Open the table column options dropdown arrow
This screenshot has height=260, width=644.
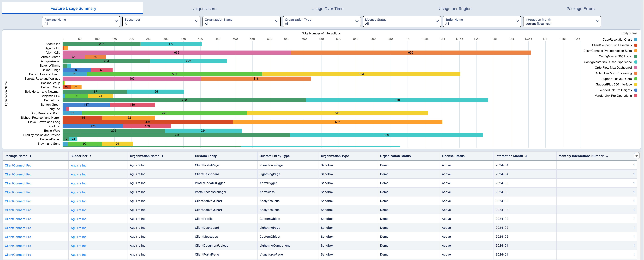point(636,156)
